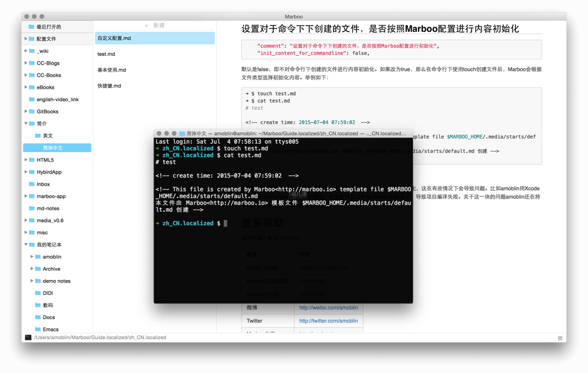Click the english-video_link folder icon

32,99
